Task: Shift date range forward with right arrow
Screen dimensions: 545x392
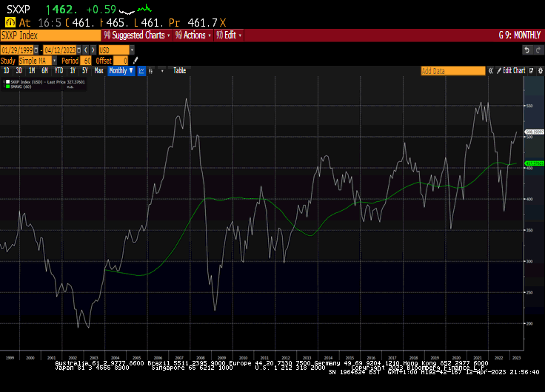Action: coord(93,50)
